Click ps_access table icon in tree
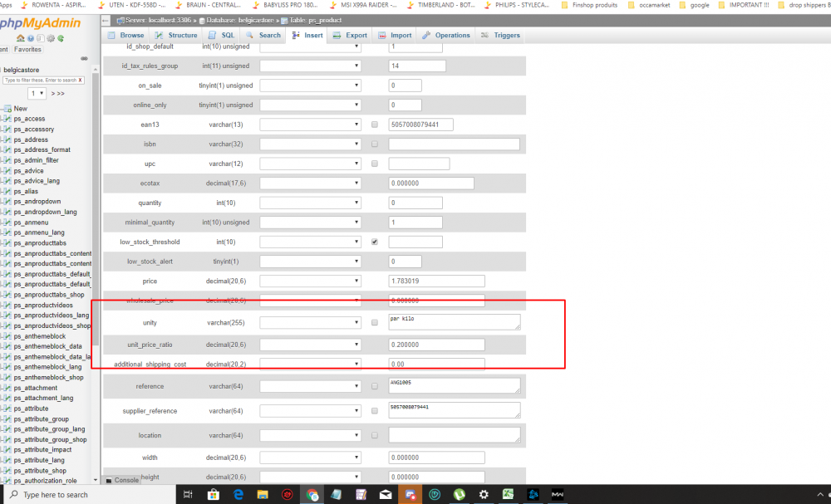The height and width of the screenshot is (504, 831). pos(7,119)
